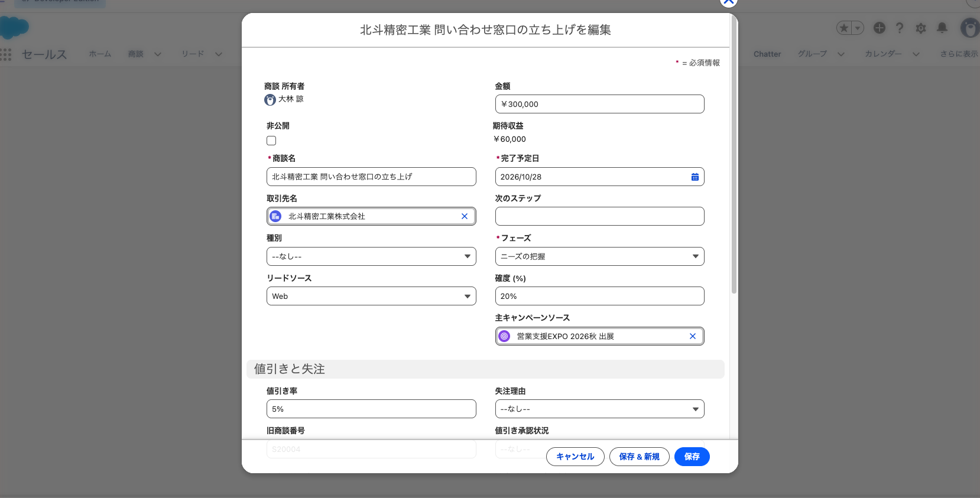Expand the リード nav tab chevron
This screenshot has width=980, height=498.
(219, 54)
